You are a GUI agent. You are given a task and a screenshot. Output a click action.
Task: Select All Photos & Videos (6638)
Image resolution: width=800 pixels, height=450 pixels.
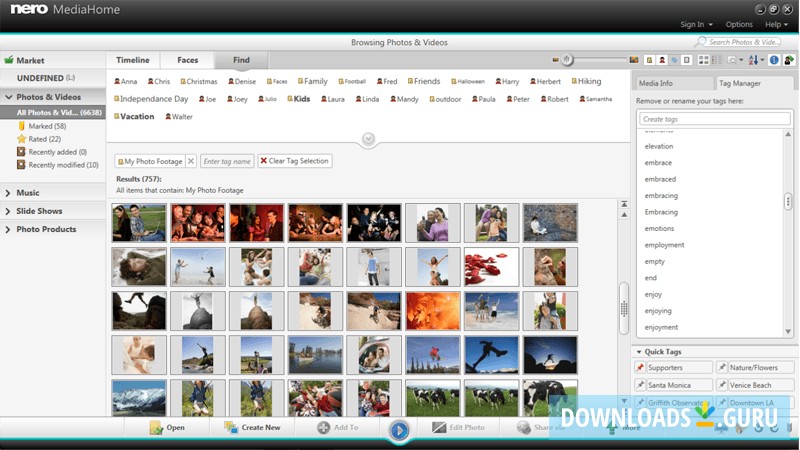click(x=53, y=112)
